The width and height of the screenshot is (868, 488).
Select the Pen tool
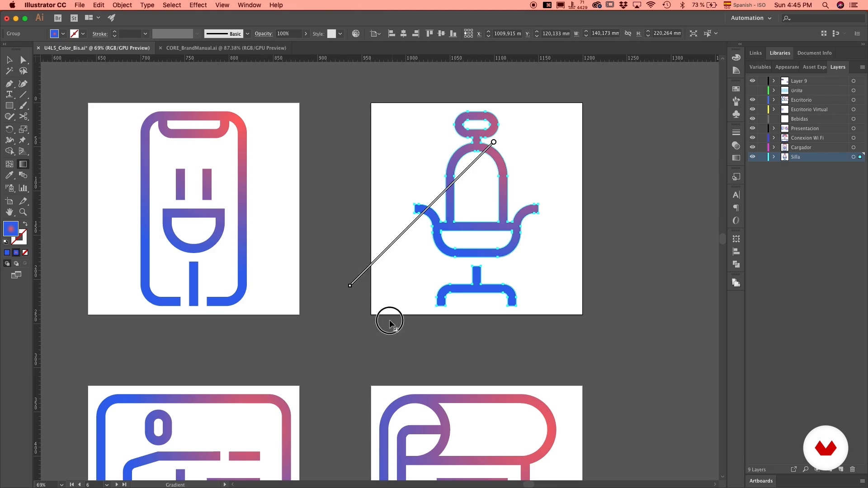[9, 84]
